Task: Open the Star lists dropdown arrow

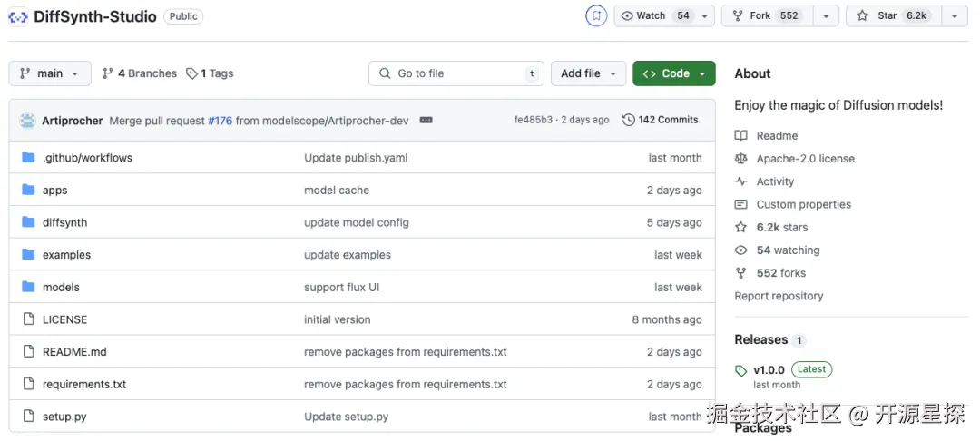Action: tap(955, 16)
